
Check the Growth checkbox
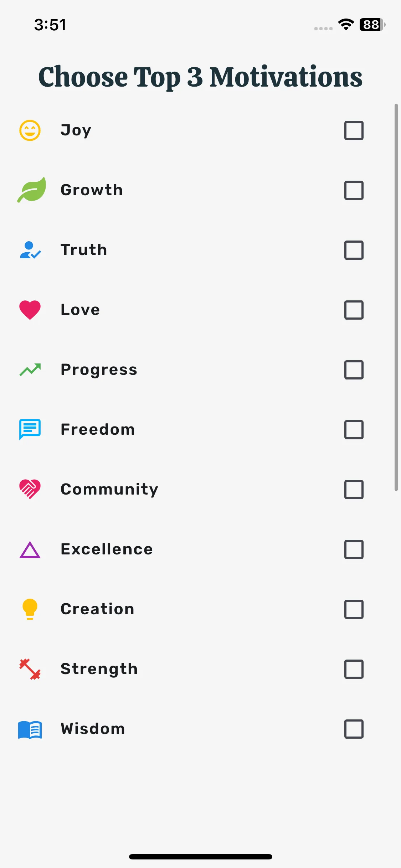tap(354, 190)
